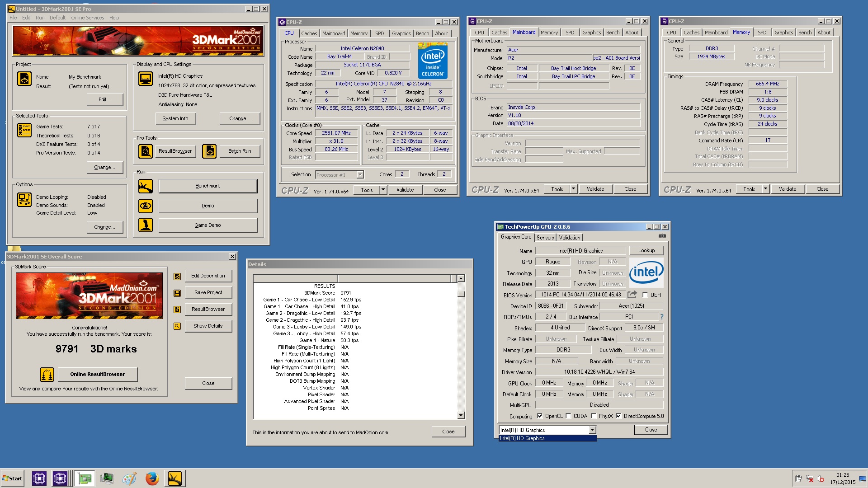Open 3DMark2001 icon in taskbar
Viewport: 868px width, 488px height.
(175, 478)
